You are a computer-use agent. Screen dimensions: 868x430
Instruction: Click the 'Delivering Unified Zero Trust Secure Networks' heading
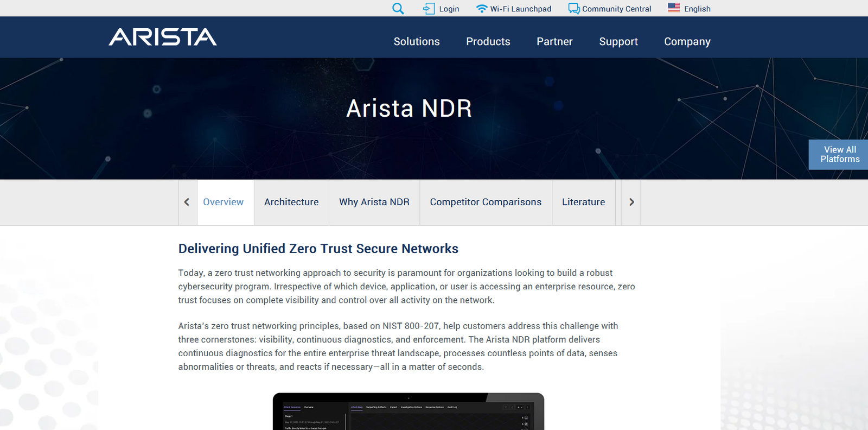[x=318, y=249]
